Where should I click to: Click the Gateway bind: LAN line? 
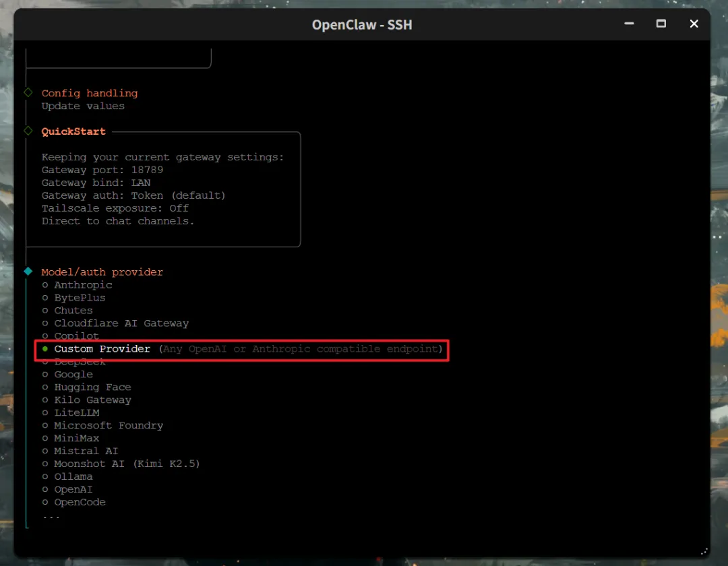[x=96, y=183]
